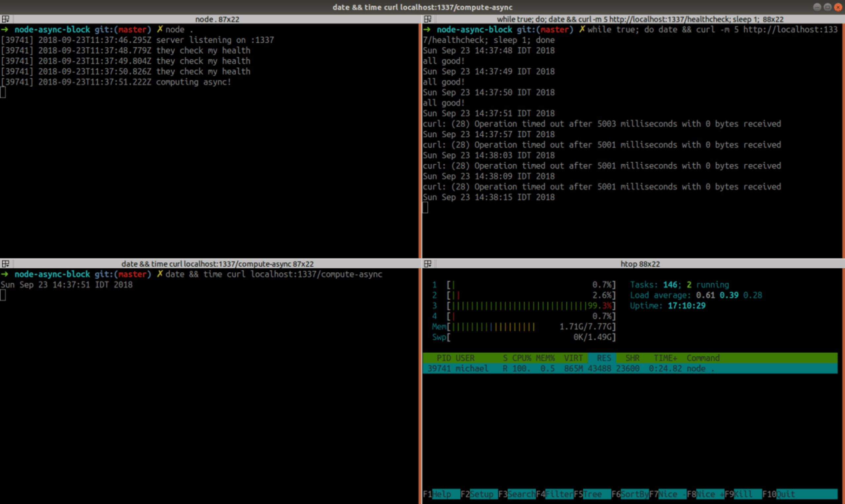Viewport: 845px width, 504px height.
Task: Click the 'date && time curl' command line
Action: coord(274,274)
